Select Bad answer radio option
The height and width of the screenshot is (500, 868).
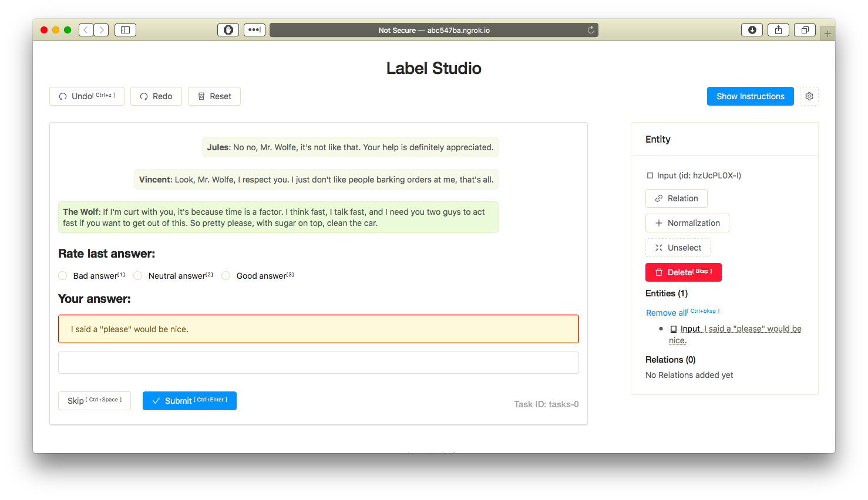pyautogui.click(x=63, y=276)
